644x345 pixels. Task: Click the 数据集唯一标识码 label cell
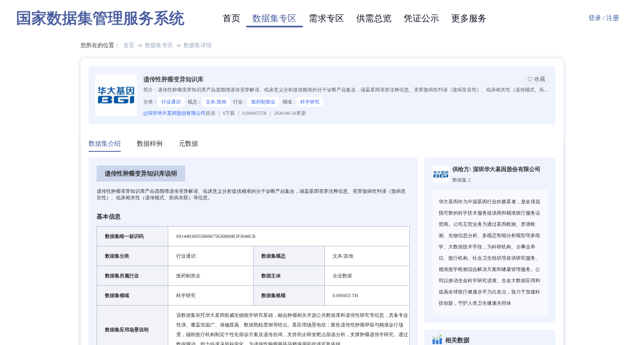(x=132, y=236)
